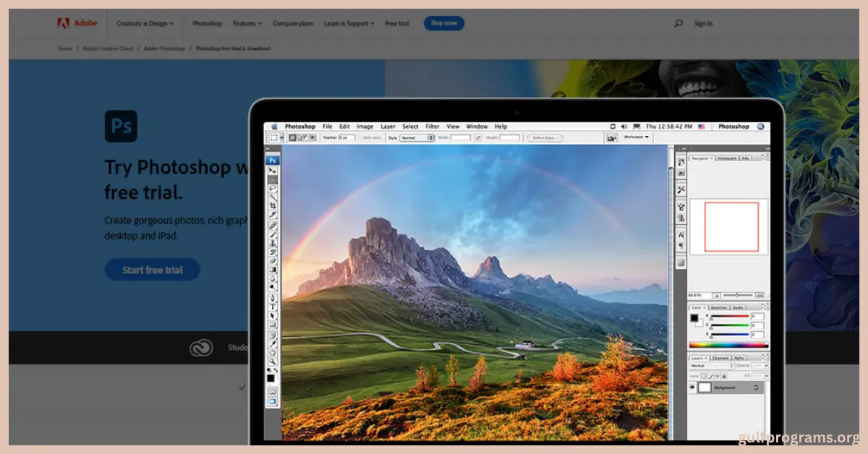Click the Adobe website search magnifier icon

pyautogui.click(x=678, y=23)
